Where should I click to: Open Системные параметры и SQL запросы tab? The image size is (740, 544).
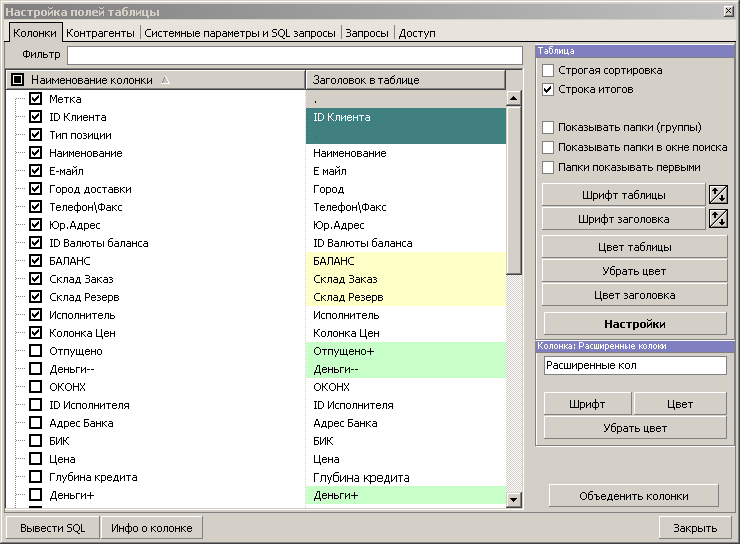(x=240, y=33)
